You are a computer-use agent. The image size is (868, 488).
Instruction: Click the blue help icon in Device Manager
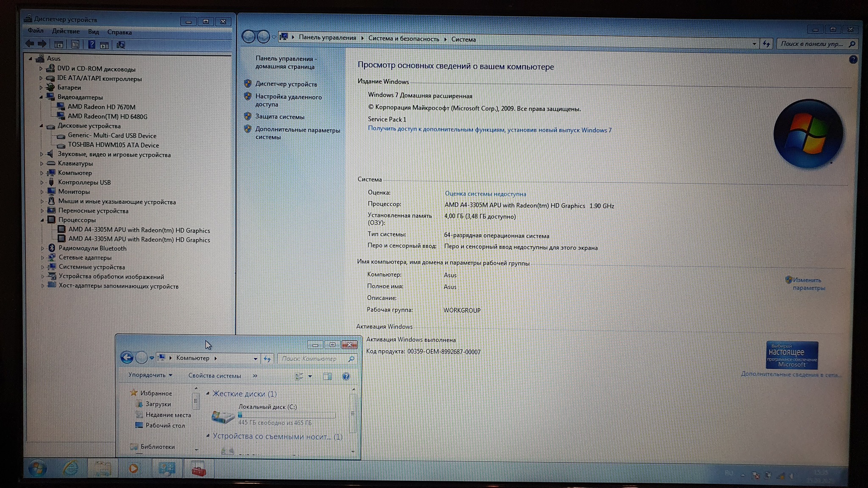point(92,44)
